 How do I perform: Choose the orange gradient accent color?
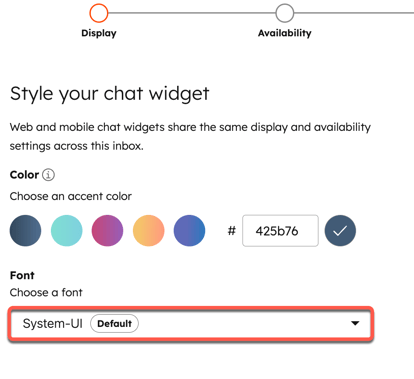coord(148,231)
